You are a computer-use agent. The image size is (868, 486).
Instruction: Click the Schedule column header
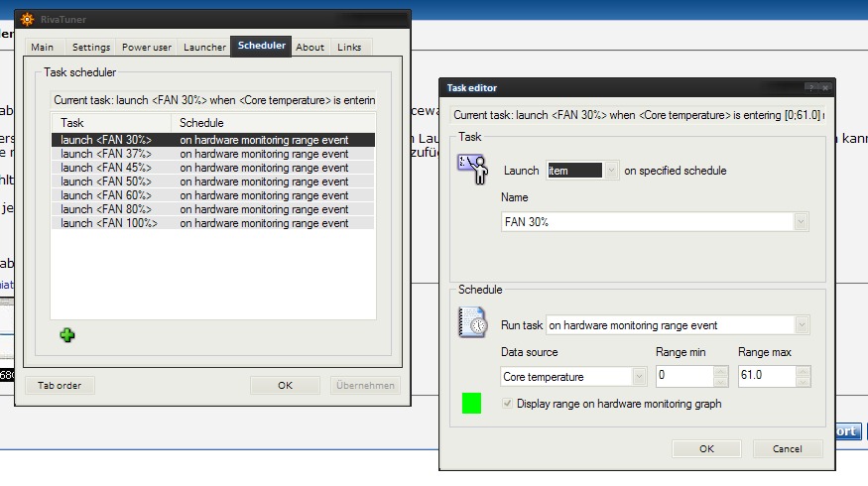point(274,123)
